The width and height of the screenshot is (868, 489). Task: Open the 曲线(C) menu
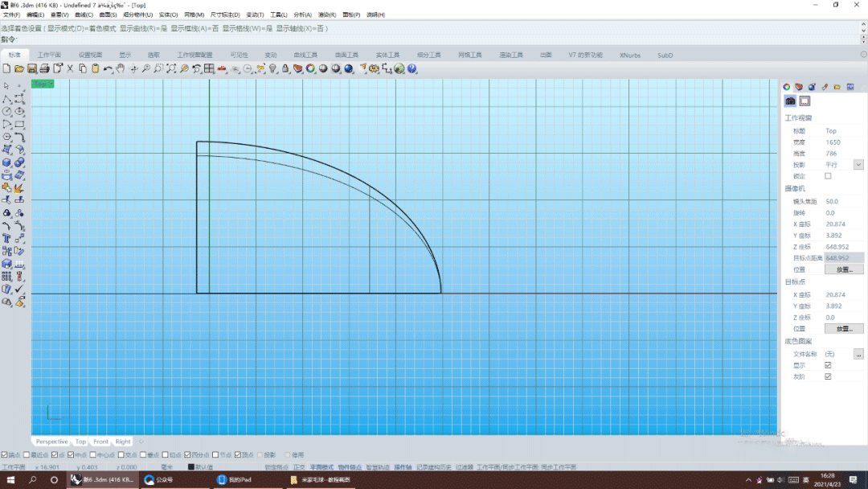(x=83, y=14)
